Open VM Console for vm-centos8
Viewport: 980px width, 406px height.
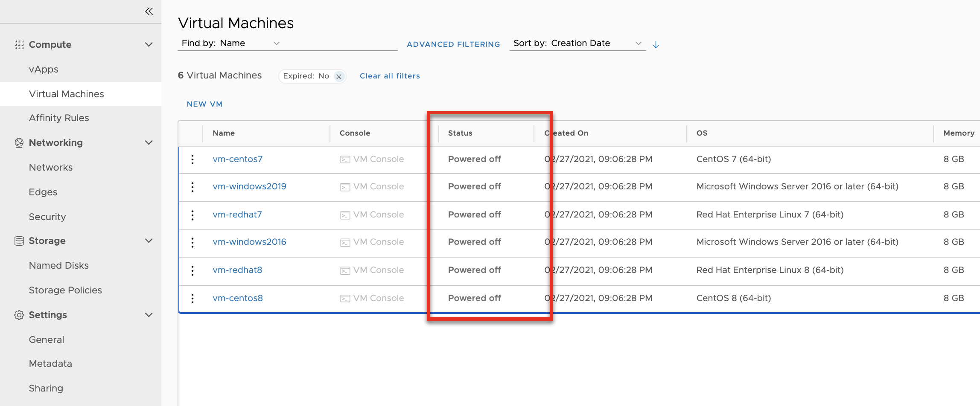pyautogui.click(x=372, y=299)
